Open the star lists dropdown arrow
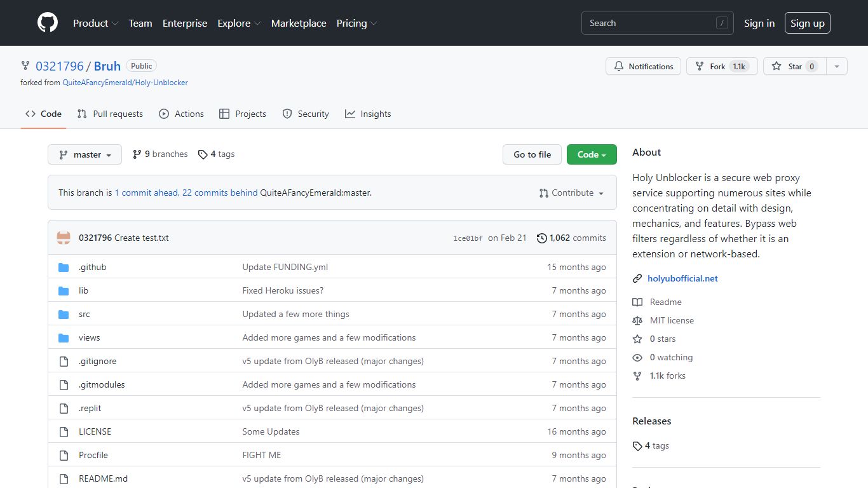 tap(837, 66)
